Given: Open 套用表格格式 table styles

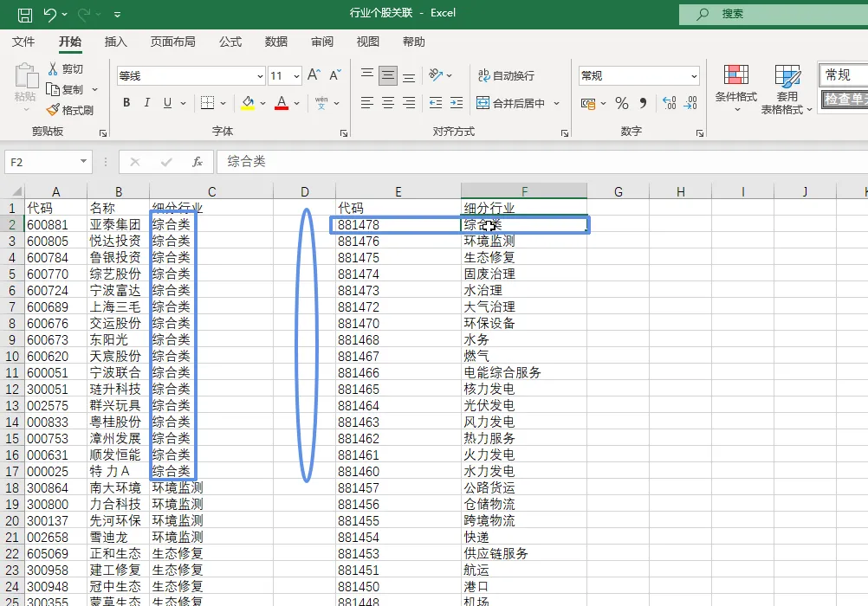Looking at the screenshot, I should 786,88.
